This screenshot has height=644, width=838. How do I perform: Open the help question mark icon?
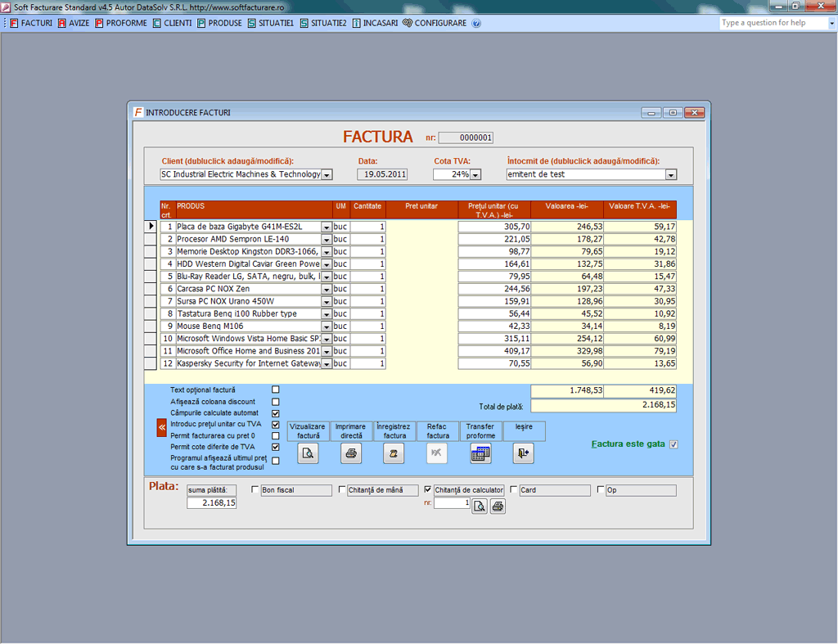476,24
